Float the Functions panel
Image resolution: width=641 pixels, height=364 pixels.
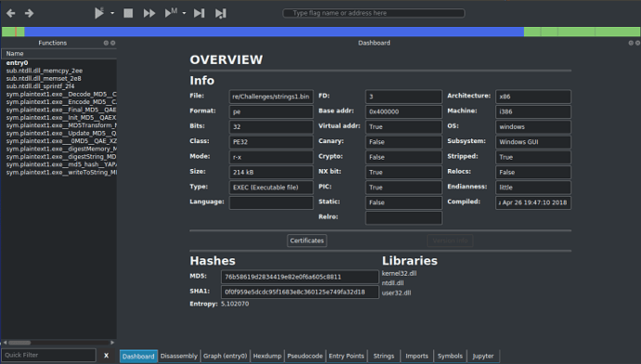point(106,43)
